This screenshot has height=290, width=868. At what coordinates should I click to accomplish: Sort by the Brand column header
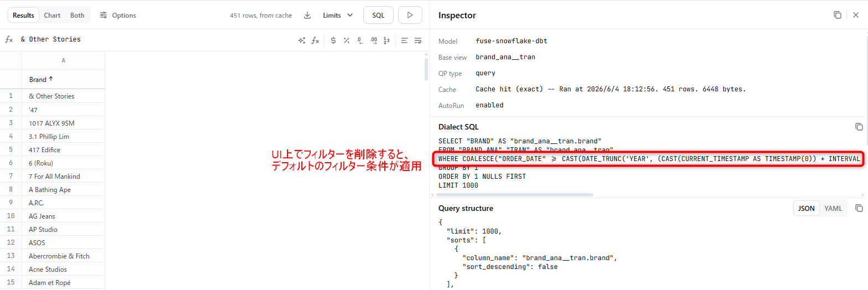(63, 79)
